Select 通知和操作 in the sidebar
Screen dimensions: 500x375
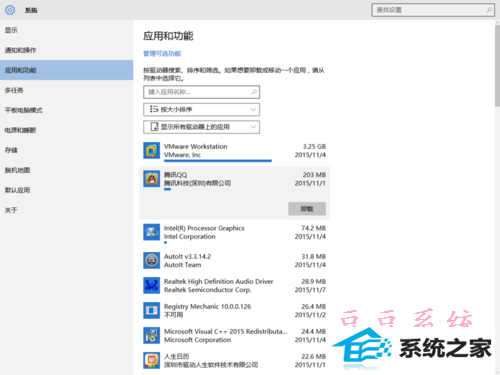[67, 50]
